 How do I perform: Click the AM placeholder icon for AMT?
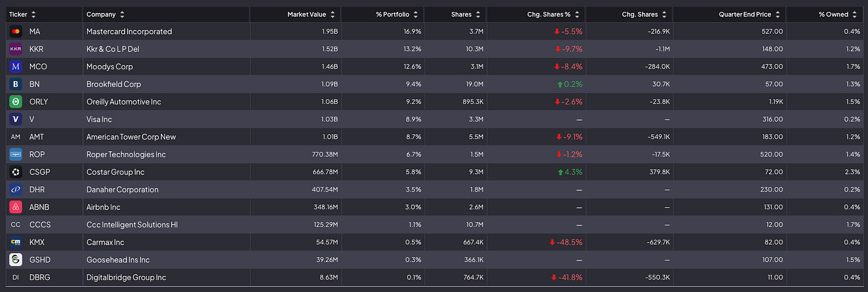click(x=16, y=137)
